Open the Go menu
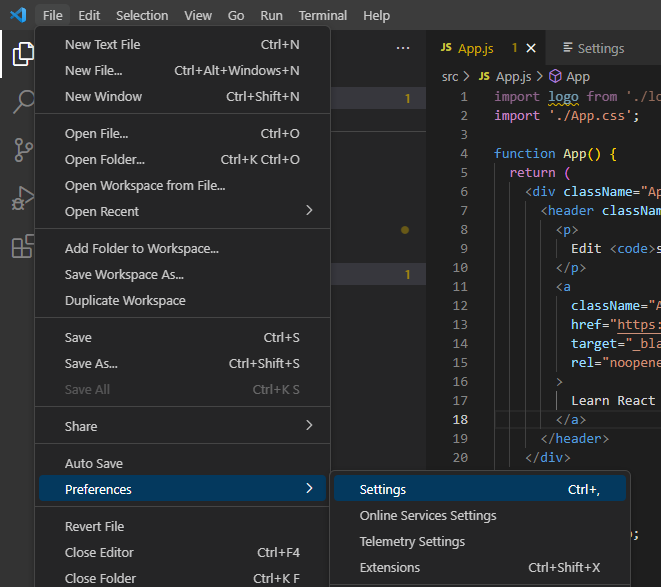The height and width of the screenshot is (587, 661). pyautogui.click(x=236, y=16)
